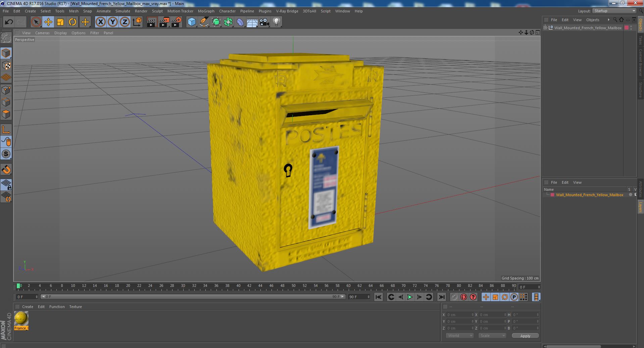Viewport: 644px width, 348px height.
Task: Activate the Scale tool
Action: [60, 22]
